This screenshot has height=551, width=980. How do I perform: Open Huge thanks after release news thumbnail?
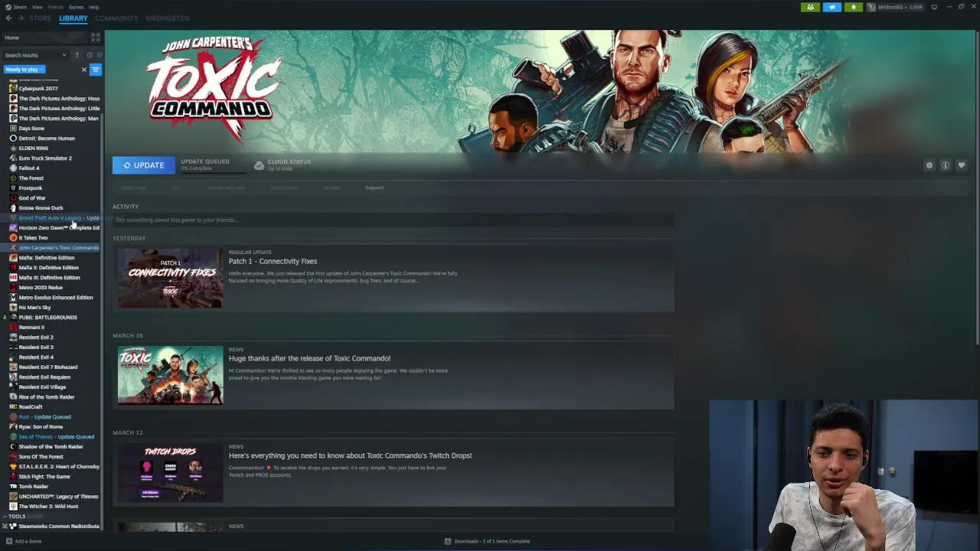click(x=170, y=375)
